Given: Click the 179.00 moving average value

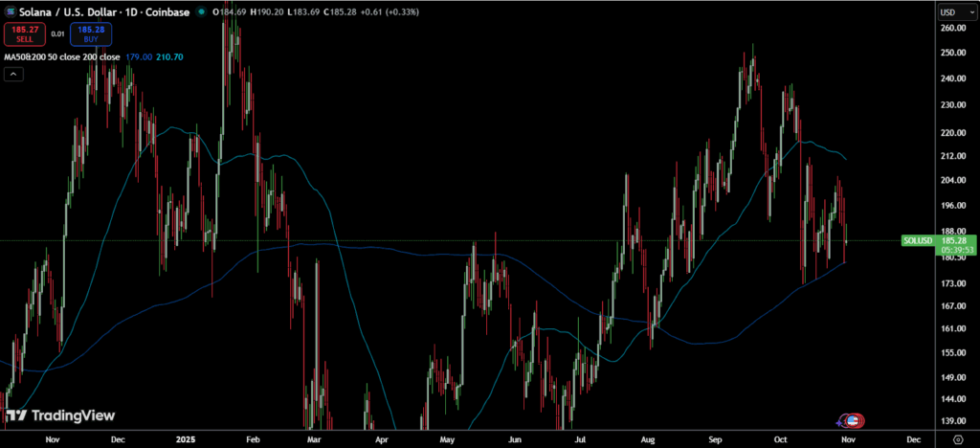Looking at the screenshot, I should coord(139,57).
